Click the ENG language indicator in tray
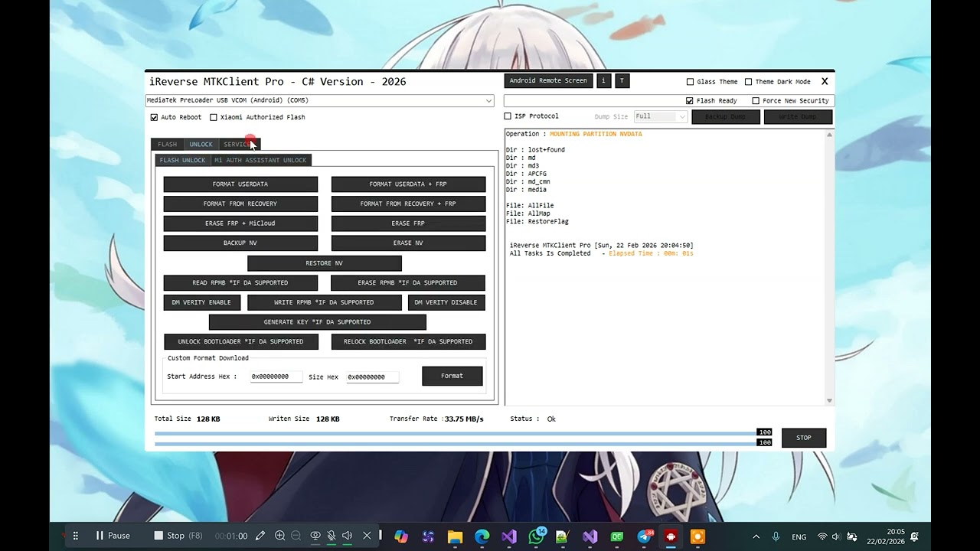 [x=799, y=537]
